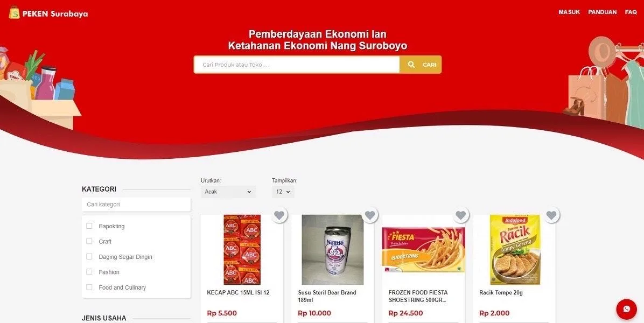
Task: Add Fiesta Shoestring to favorites via heart
Action: tap(461, 215)
